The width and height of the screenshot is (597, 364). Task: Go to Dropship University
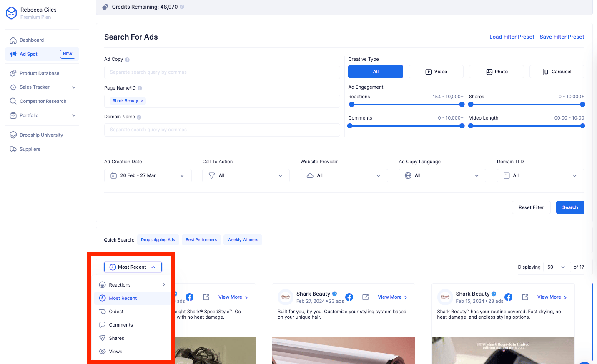click(x=41, y=135)
